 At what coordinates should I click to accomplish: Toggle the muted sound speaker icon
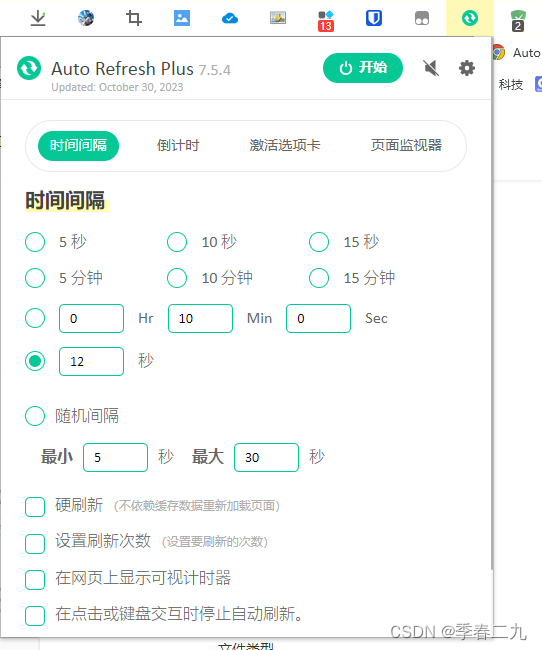pos(431,68)
